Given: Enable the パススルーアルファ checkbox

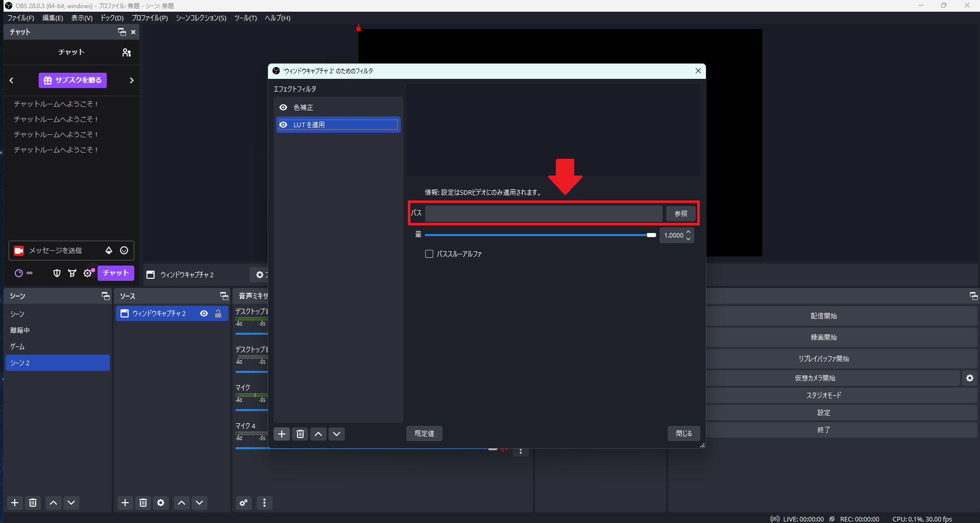Looking at the screenshot, I should tap(429, 254).
